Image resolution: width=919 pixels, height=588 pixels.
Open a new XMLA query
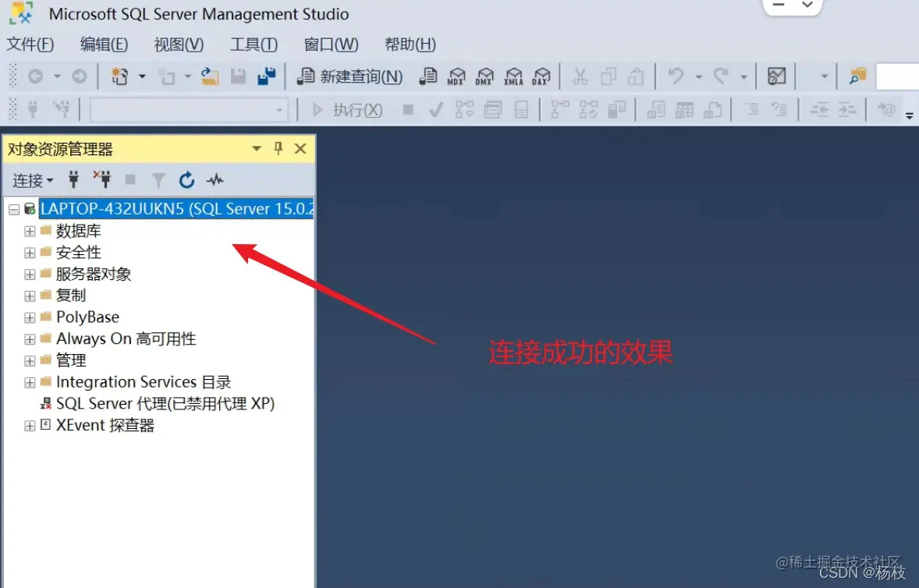(x=513, y=76)
